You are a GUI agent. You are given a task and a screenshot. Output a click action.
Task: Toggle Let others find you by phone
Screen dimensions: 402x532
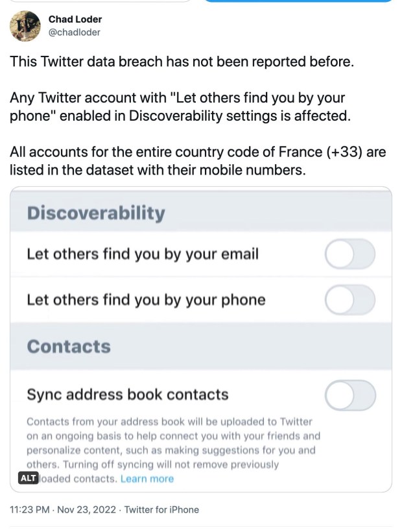pyautogui.click(x=349, y=300)
